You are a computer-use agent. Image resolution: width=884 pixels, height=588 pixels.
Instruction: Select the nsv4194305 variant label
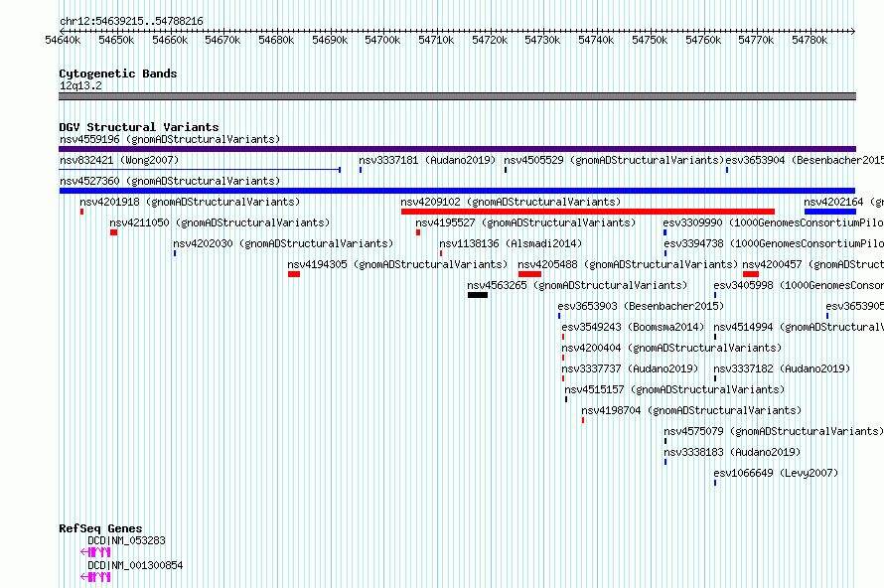click(x=397, y=264)
